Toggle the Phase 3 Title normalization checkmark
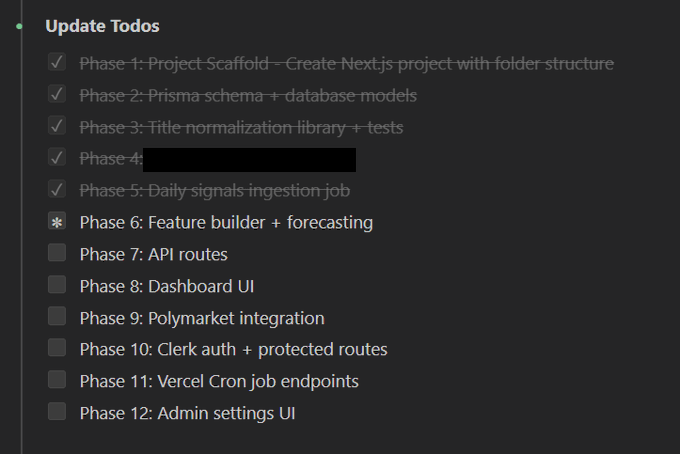 (x=57, y=127)
